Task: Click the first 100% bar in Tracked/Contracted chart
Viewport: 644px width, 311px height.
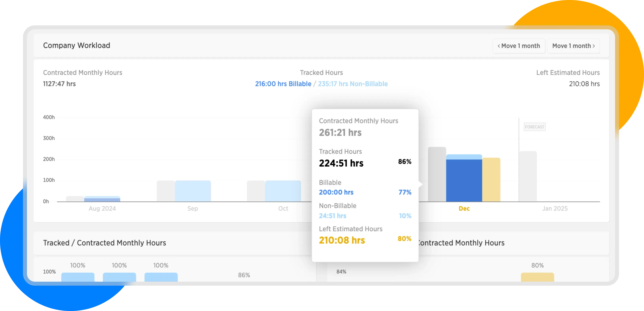Action: [78, 277]
